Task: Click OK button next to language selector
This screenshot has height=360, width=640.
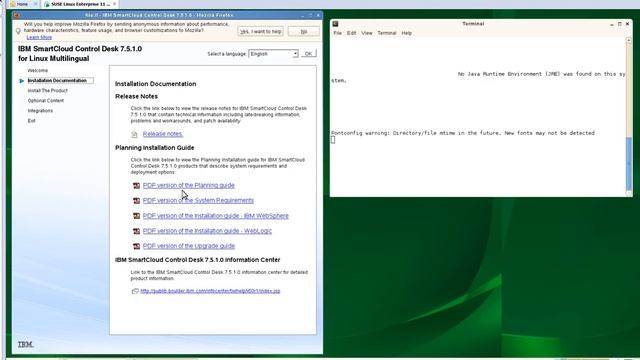Action: click(x=308, y=54)
